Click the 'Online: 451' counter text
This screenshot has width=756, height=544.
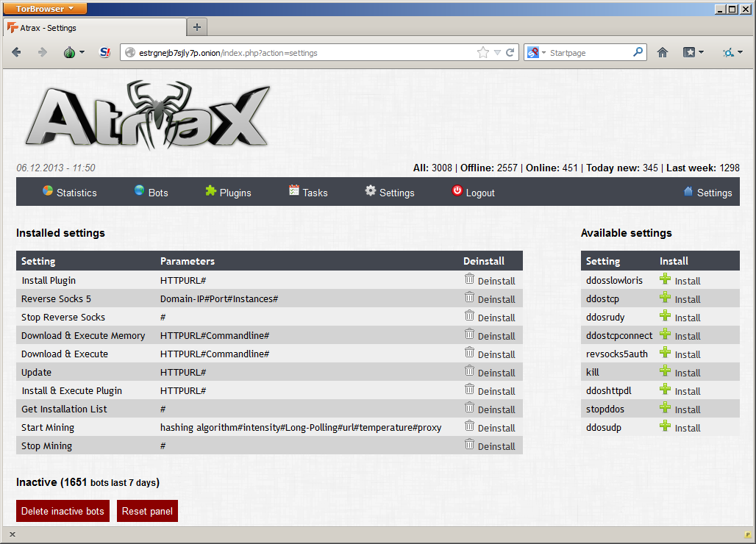click(x=552, y=168)
